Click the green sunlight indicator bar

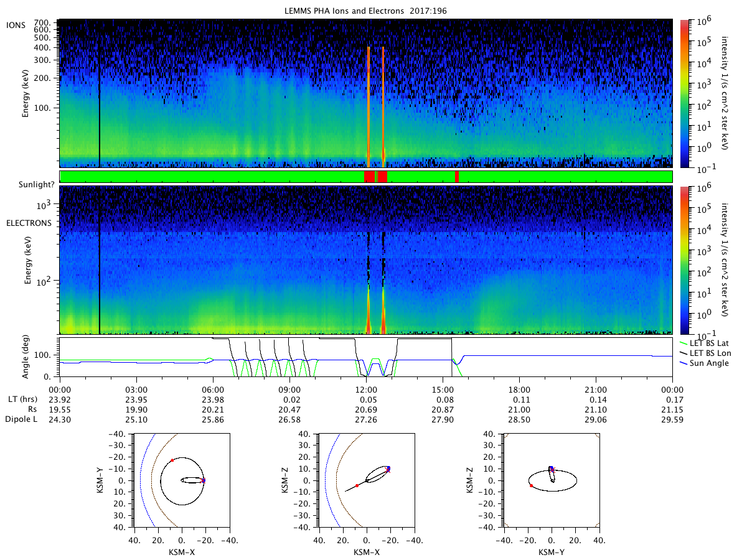[x=366, y=177]
